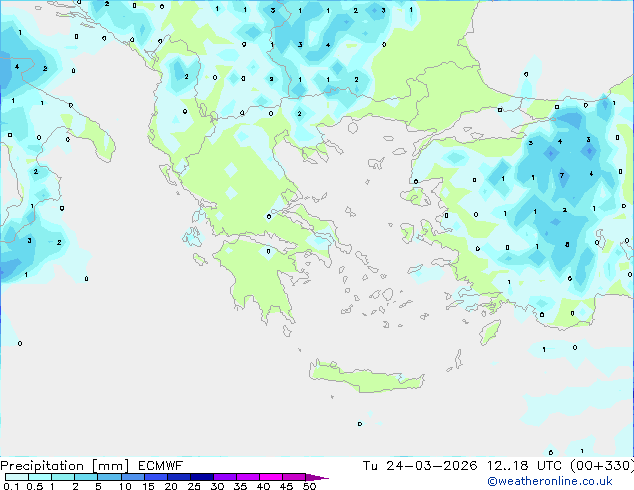Select the 0.1–0.5 mm legend color swatch
This screenshot has height=490, width=634.
(17, 477)
